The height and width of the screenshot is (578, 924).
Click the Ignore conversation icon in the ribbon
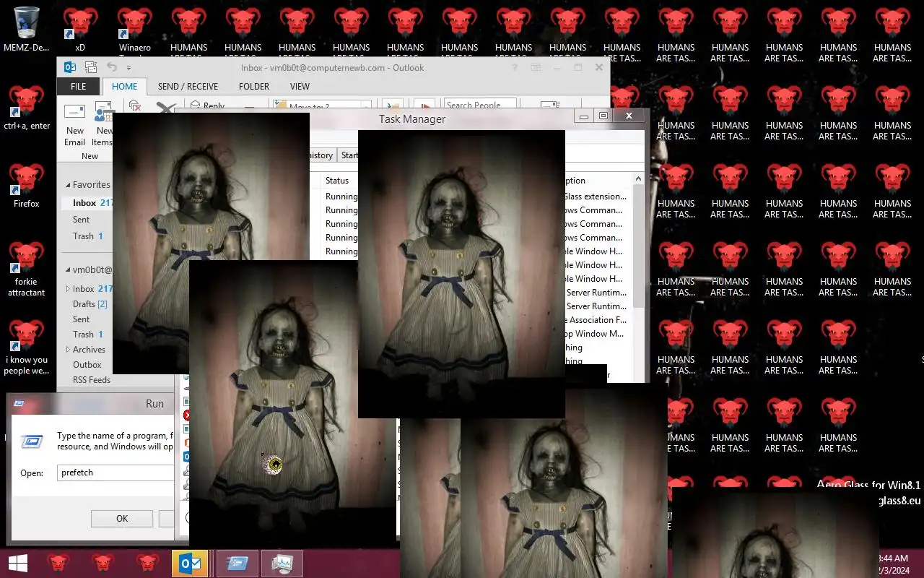coord(134,105)
